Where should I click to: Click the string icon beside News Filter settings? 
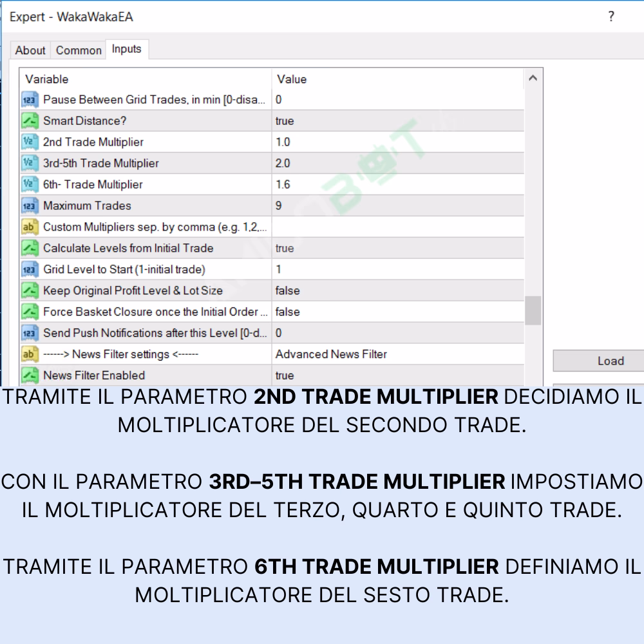coord(30,354)
